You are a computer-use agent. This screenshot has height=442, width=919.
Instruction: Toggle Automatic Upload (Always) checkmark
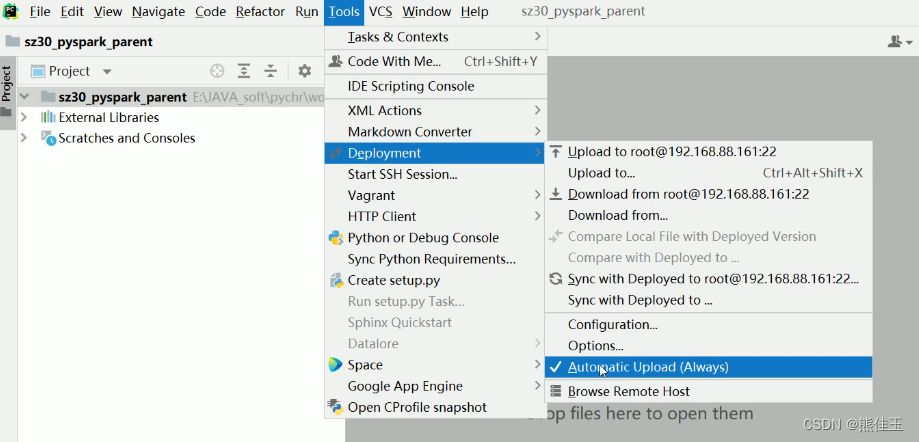coord(556,367)
